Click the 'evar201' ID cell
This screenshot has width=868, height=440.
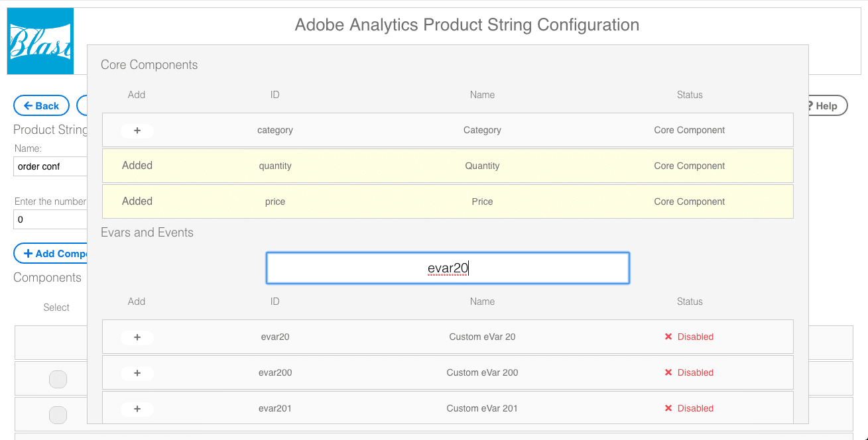tap(275, 409)
